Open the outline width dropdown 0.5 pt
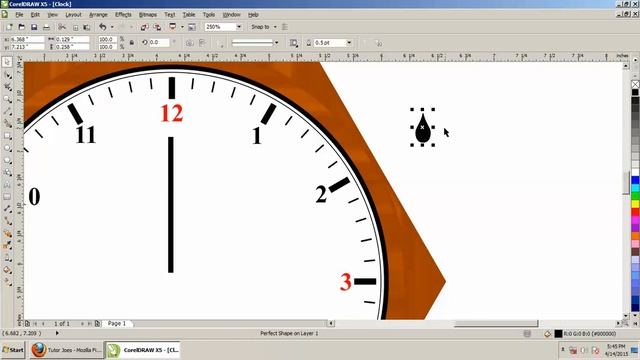The image size is (640, 360). coord(349,42)
